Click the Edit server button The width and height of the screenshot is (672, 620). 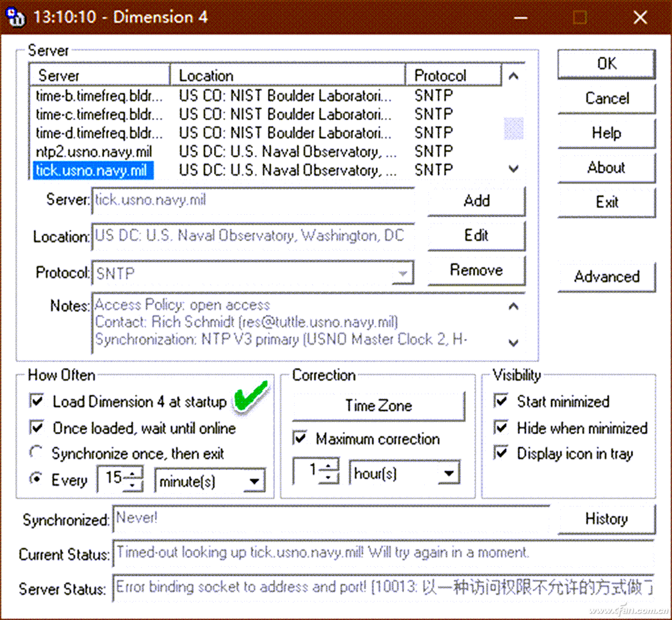tap(476, 236)
